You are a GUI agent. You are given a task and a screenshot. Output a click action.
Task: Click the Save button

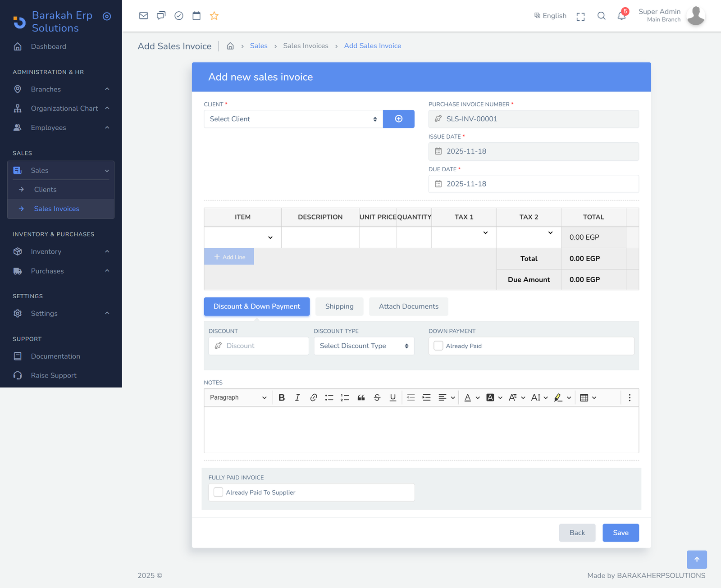[x=621, y=533]
